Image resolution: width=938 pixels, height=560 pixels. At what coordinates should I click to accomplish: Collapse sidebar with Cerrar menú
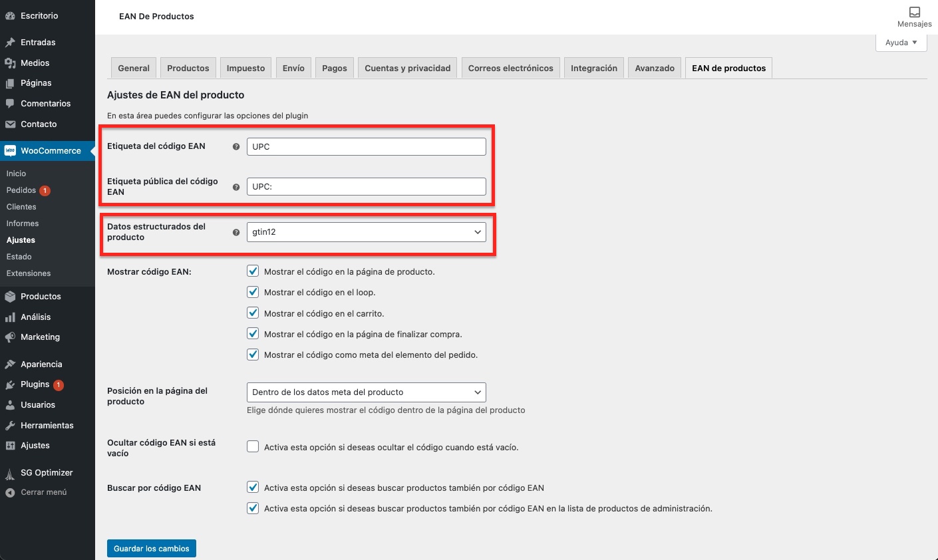point(43,492)
